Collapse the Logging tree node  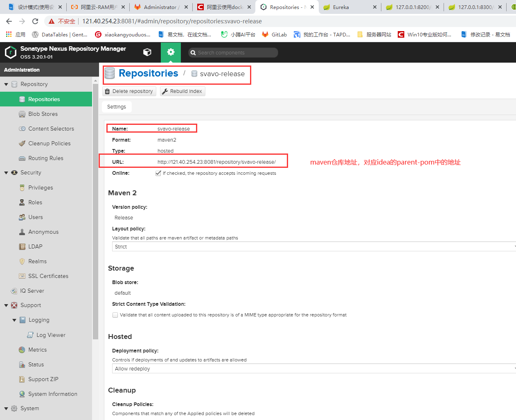(14, 320)
